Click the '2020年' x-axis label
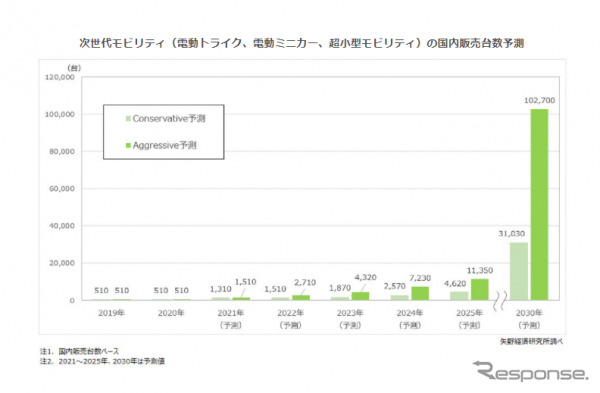The width and height of the screenshot is (600, 393). point(171,313)
